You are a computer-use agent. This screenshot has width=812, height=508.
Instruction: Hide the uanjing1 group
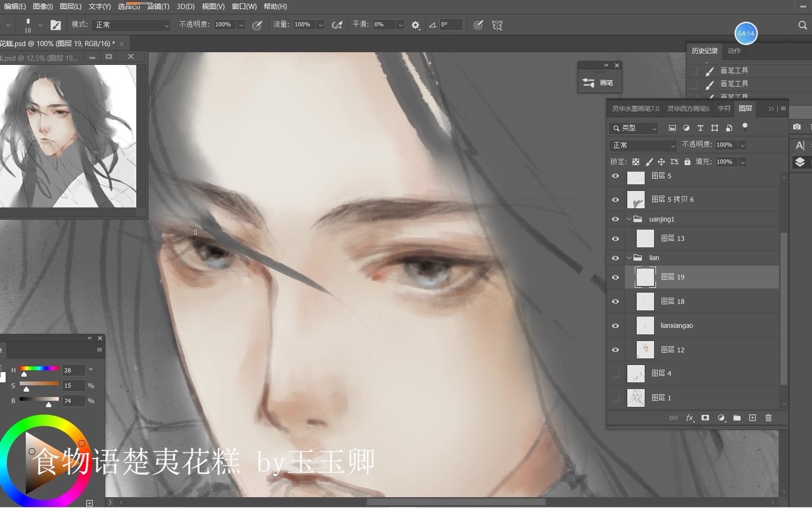616,219
